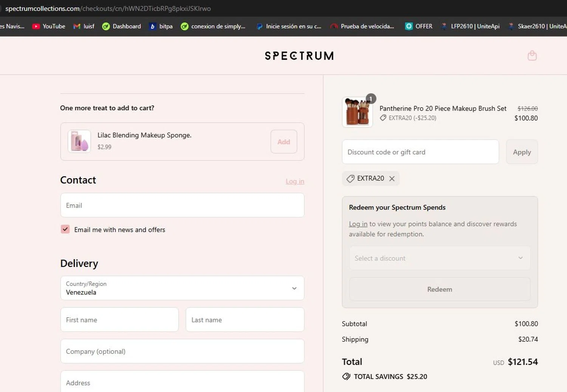Uncheck Email me with news and offers
Screen dimensions: 567x392
coord(65,229)
